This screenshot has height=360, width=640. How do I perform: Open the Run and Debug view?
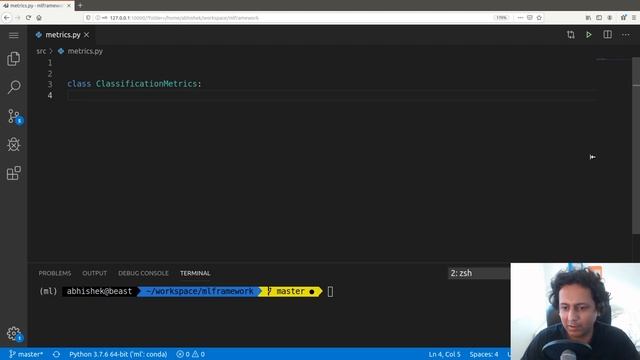coord(13,144)
